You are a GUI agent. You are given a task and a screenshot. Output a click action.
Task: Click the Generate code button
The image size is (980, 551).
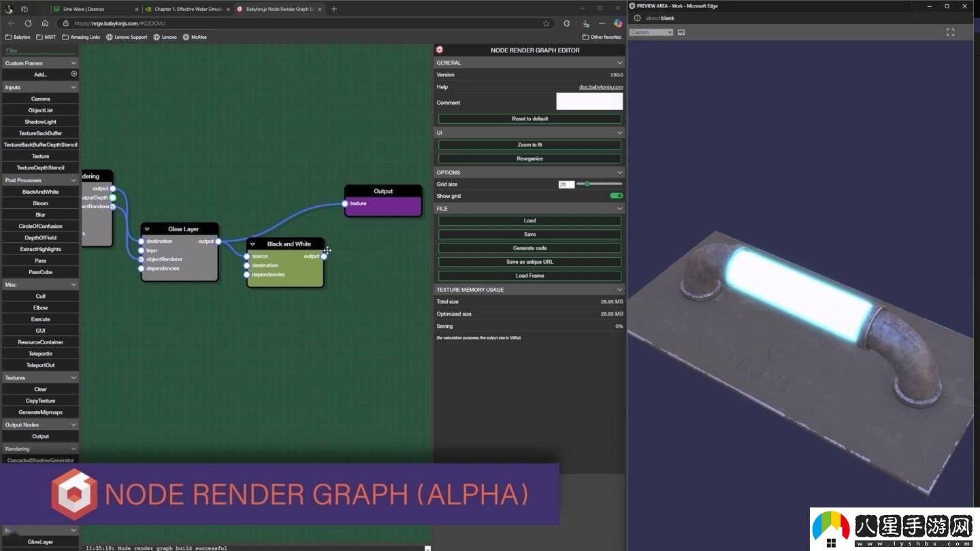(529, 248)
